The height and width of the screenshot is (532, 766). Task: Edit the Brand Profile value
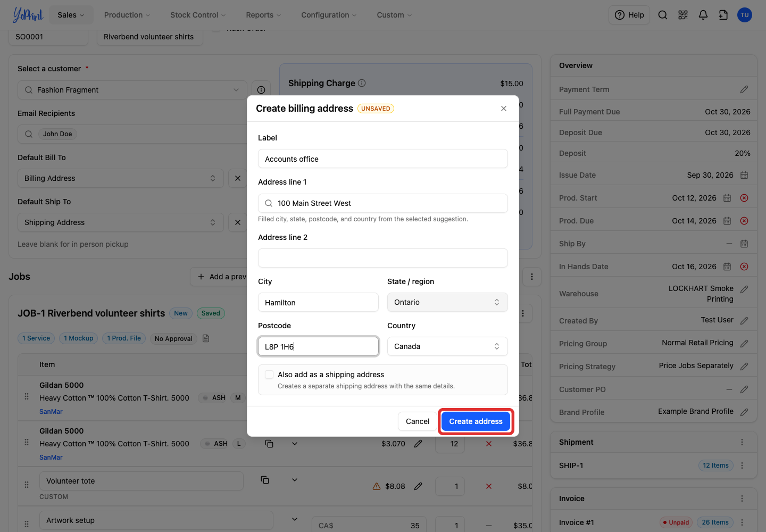[744, 412]
